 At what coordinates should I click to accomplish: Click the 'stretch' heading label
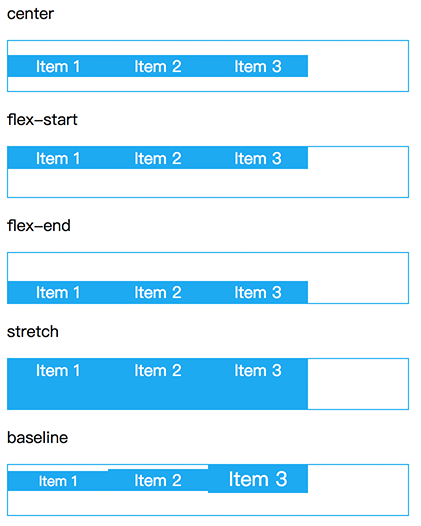click(x=33, y=331)
